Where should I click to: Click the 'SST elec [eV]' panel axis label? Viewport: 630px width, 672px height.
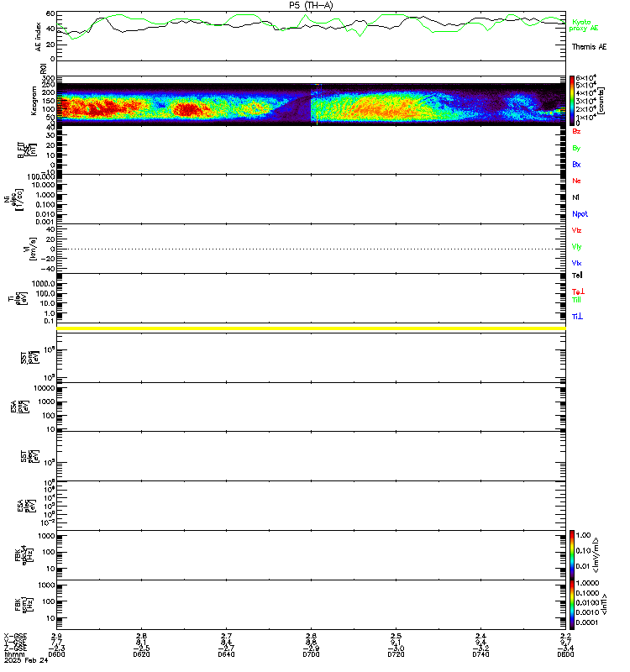tap(30, 456)
